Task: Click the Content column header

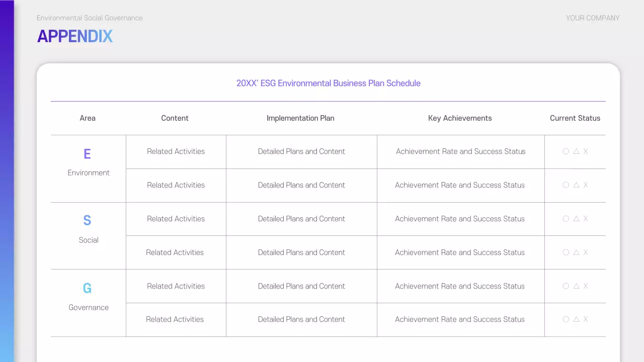Action: tap(175, 118)
